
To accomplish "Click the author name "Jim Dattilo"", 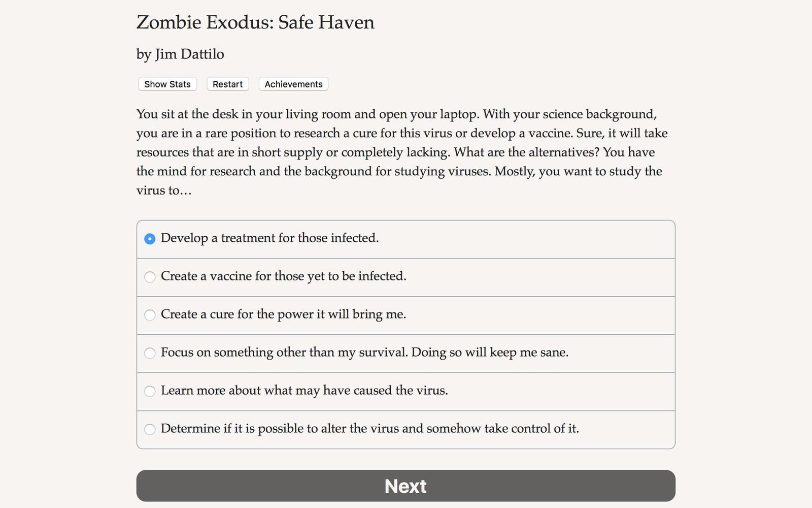I will [180, 54].
